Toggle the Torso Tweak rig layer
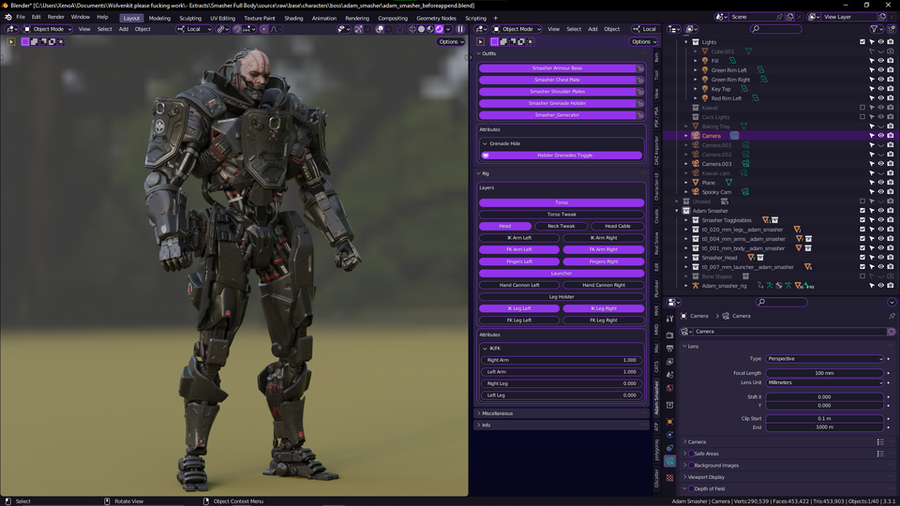This screenshot has width=900, height=506. [x=561, y=214]
